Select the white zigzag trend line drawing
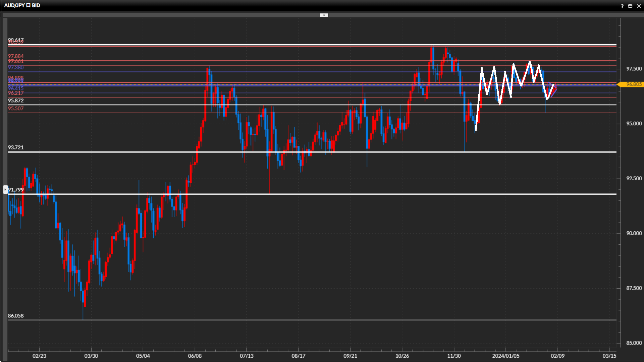This screenshot has width=644, height=362. coord(479,101)
